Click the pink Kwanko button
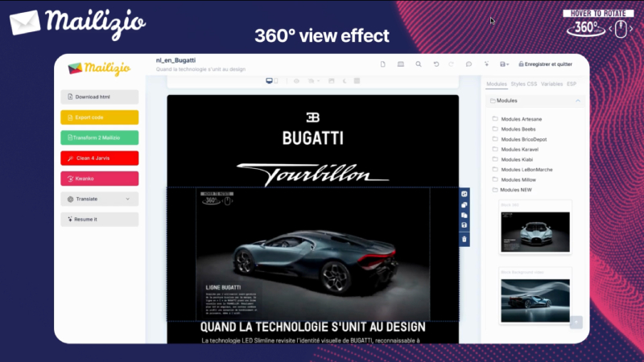644x362 pixels. pyautogui.click(x=99, y=179)
